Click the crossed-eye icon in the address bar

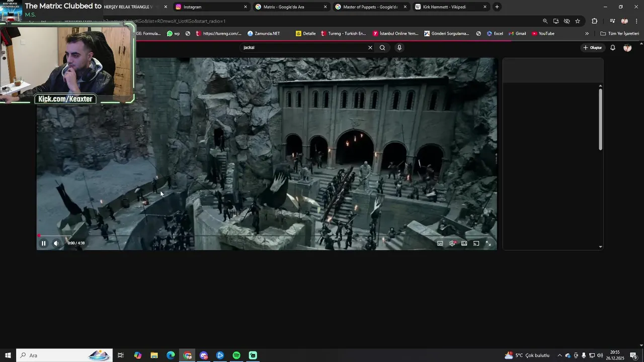coord(567,21)
